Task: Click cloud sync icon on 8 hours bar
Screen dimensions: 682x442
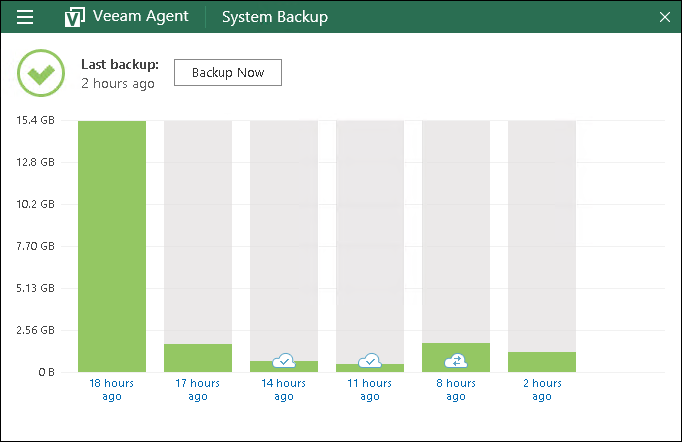Action: (456, 360)
